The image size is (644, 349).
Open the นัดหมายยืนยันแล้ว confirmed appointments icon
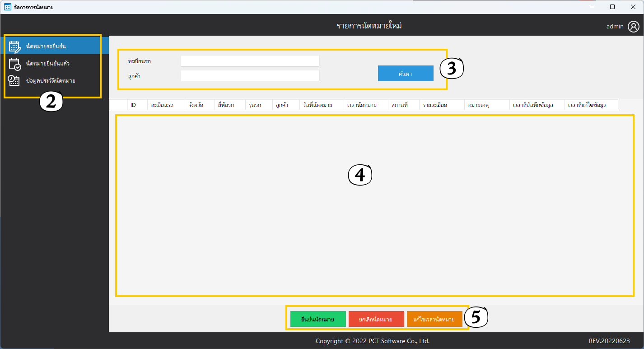(x=15, y=64)
